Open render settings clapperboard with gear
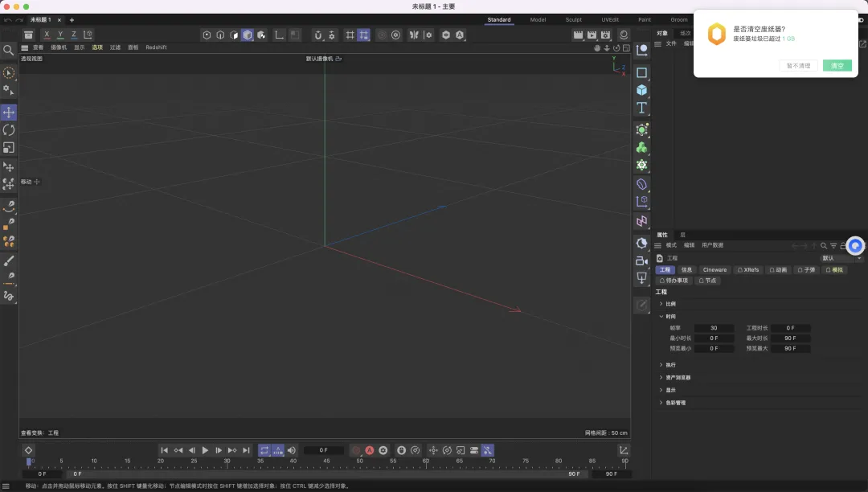Image resolution: width=868 pixels, height=492 pixels. (605, 35)
